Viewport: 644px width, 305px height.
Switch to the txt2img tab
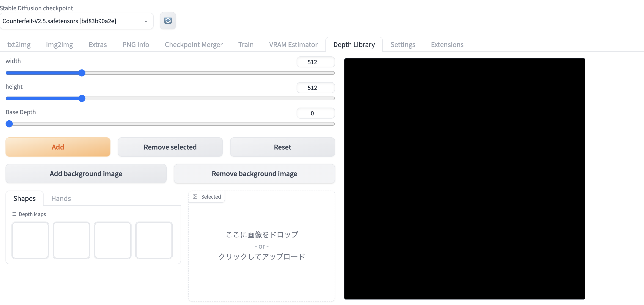pos(19,44)
